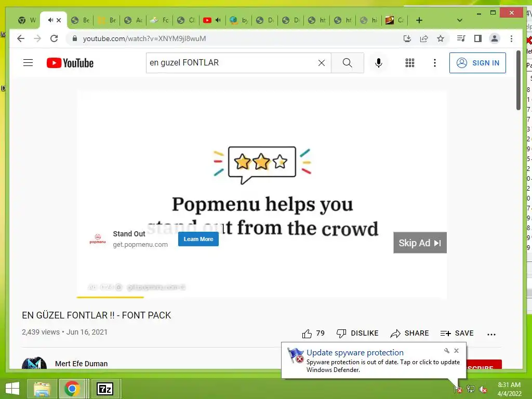The image size is (532, 399).
Task: Go forward in browser history
Action: [x=37, y=38]
